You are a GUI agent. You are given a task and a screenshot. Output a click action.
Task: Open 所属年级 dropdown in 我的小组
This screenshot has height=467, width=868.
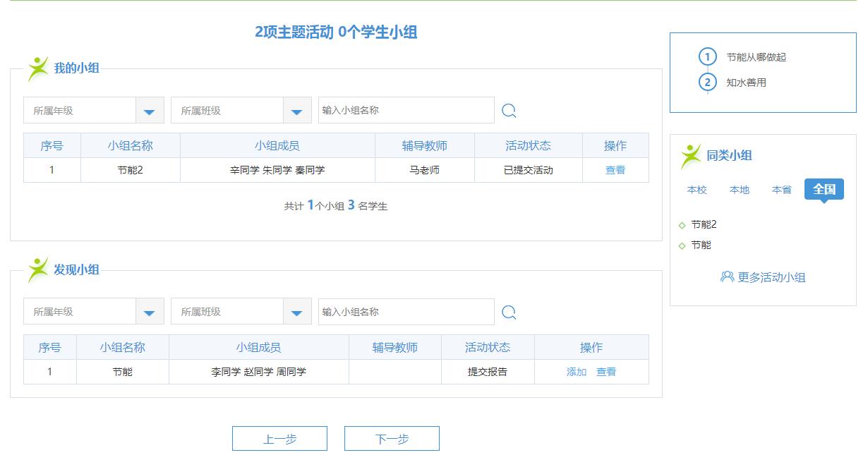click(94, 111)
